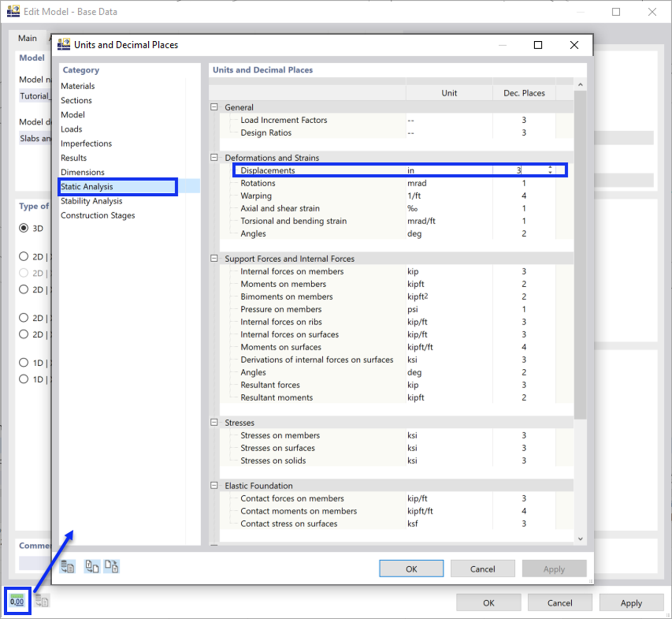Select the Construction Stages category
Screen dimensions: 672x619
point(98,215)
